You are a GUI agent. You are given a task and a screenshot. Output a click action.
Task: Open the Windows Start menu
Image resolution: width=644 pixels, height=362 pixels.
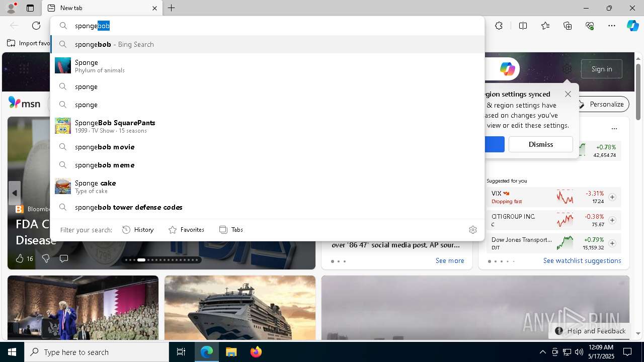tap(12, 352)
